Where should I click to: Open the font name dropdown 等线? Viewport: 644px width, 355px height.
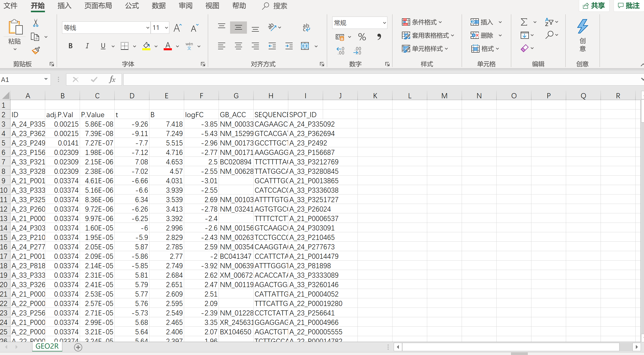coord(148,28)
